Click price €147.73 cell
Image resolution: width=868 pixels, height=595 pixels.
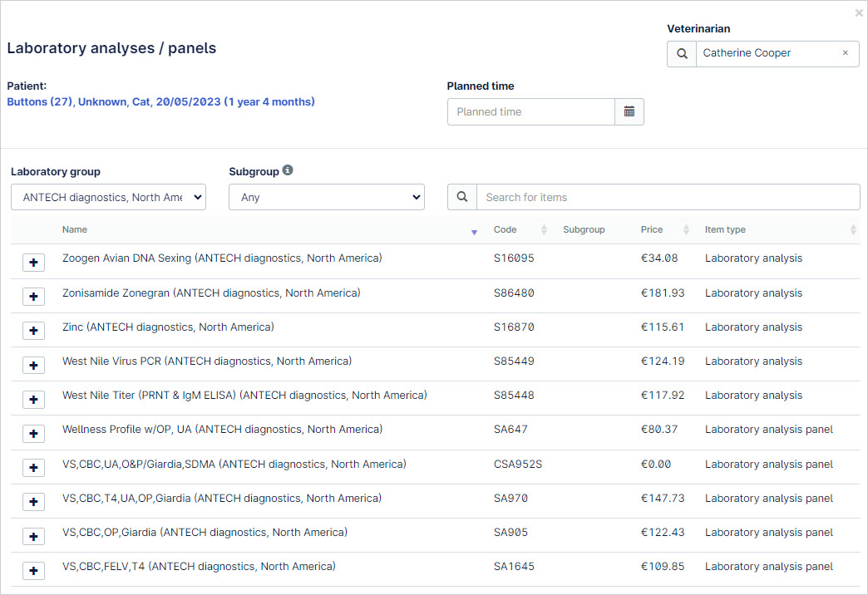click(663, 499)
